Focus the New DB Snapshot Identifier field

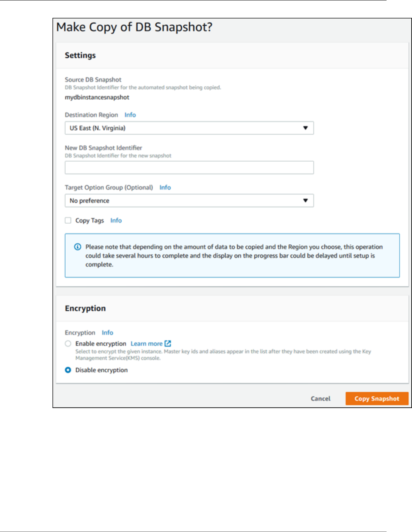[x=189, y=168]
